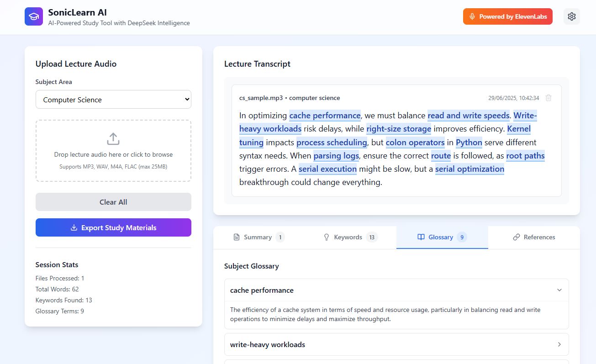This screenshot has width=596, height=364.
Task: Click the microphone icon on ElevenLabs badge
Action: (x=472, y=16)
